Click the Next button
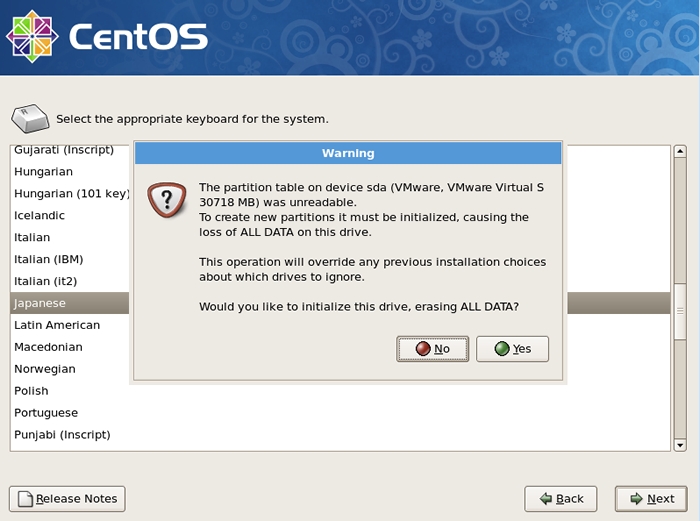This screenshot has width=700, height=521. (651, 499)
